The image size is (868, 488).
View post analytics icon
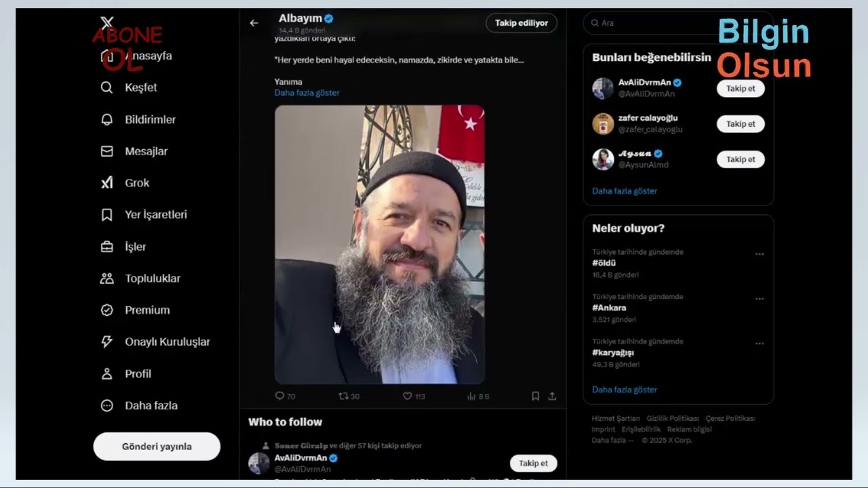(471, 396)
